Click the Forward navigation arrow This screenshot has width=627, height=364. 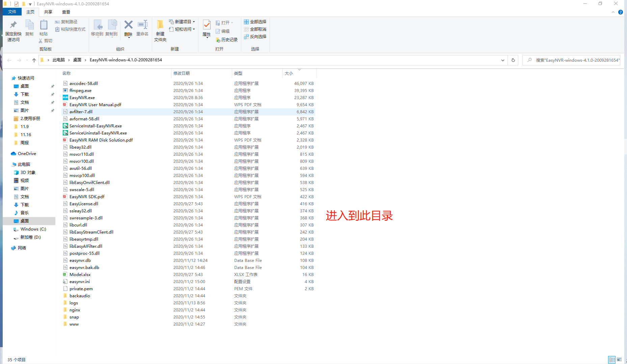click(x=19, y=60)
